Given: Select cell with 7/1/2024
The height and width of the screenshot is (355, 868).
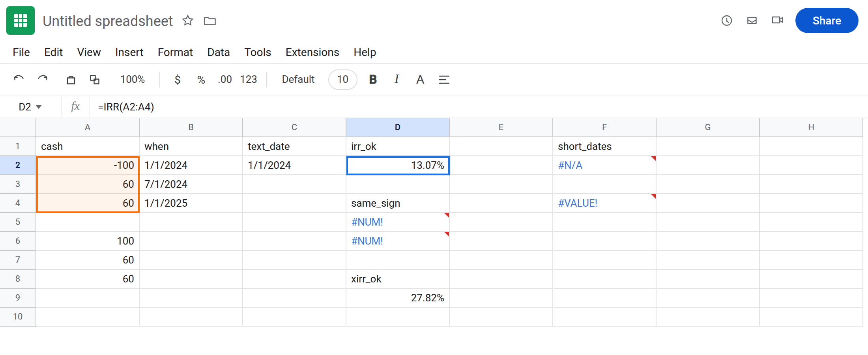Looking at the screenshot, I should tap(191, 184).
